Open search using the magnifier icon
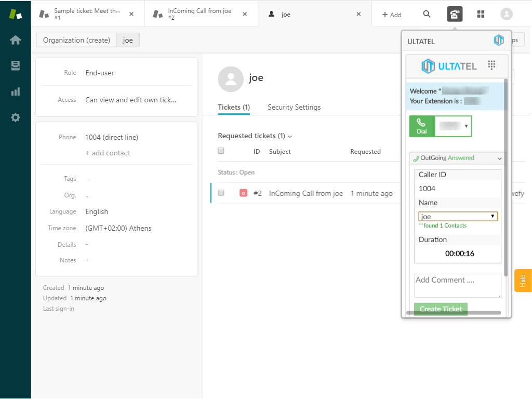 427,14
